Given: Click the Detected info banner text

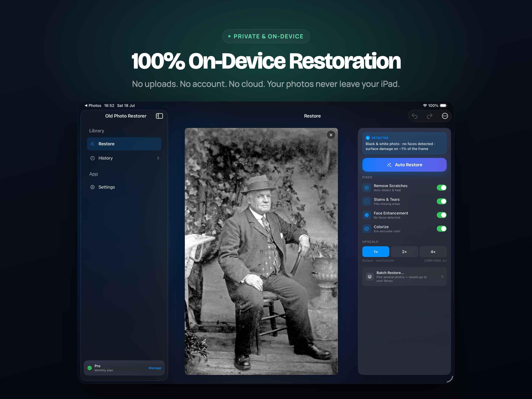Looking at the screenshot, I should [x=400, y=146].
